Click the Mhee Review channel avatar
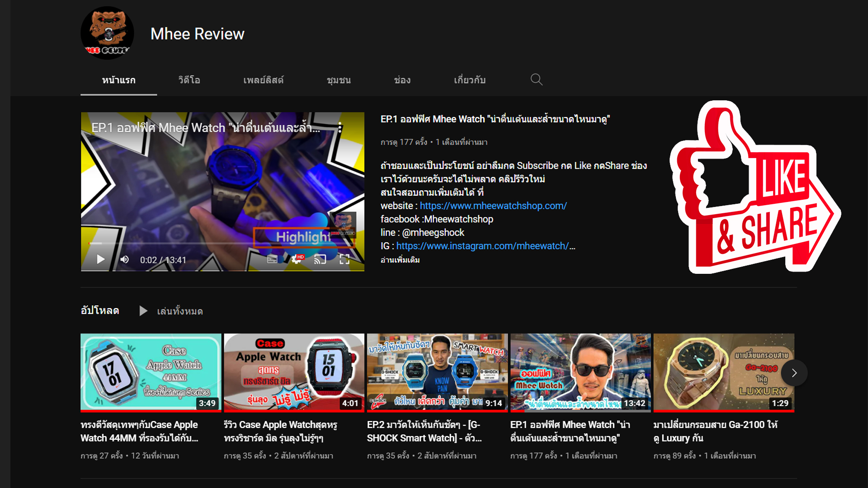Screen dimensions: 868x488 [107, 33]
